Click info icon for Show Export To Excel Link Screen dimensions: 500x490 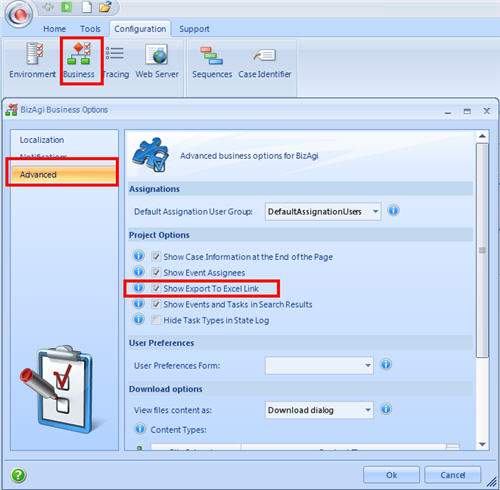(x=139, y=288)
